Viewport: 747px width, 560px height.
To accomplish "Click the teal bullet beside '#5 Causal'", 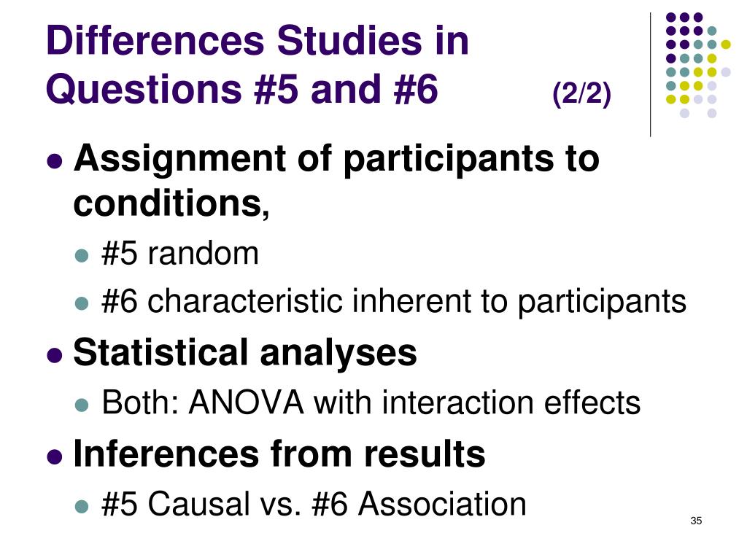I will point(82,506).
